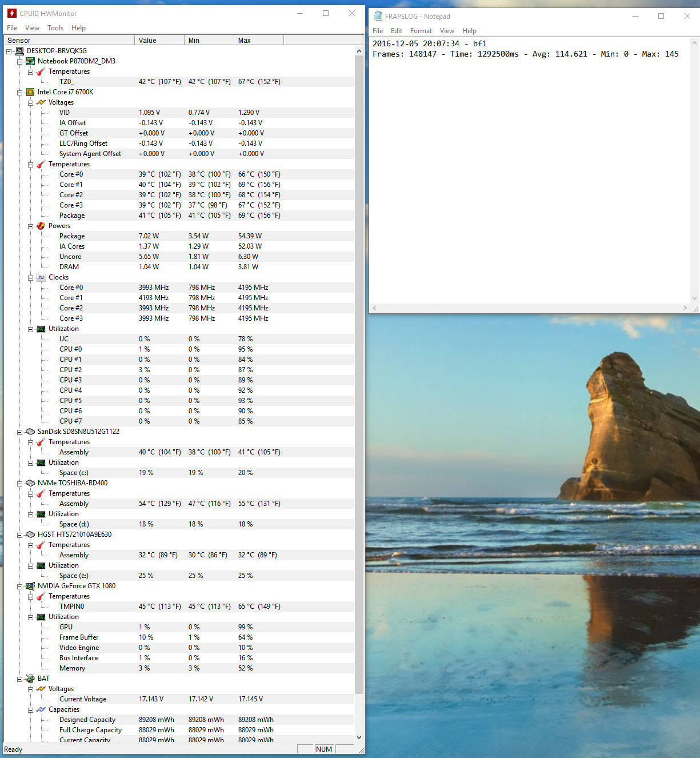
Task: Click the DESKTOP-BRVQK5G computer icon
Action: click(19, 51)
